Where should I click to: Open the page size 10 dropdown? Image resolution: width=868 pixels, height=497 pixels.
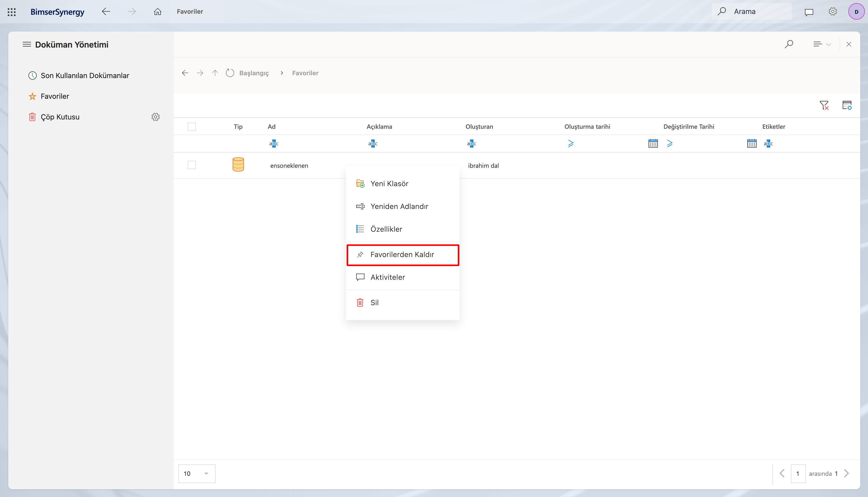click(x=197, y=474)
